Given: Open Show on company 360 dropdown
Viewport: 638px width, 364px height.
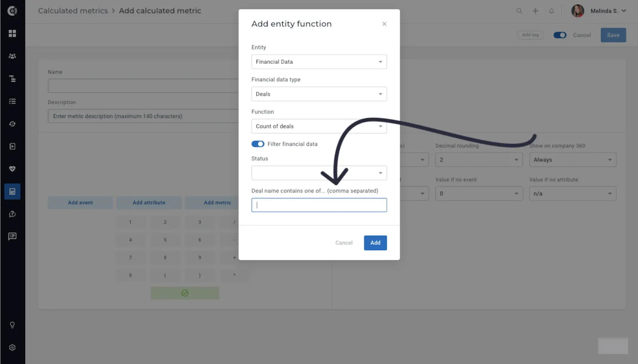Looking at the screenshot, I should [x=573, y=160].
